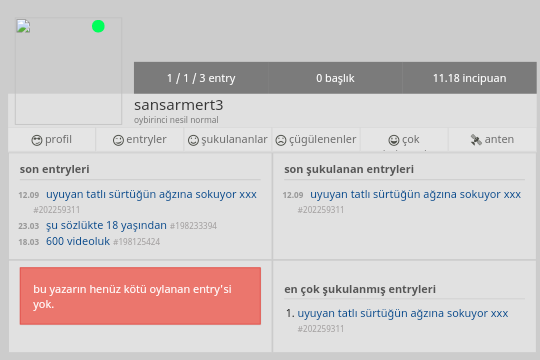Switch to the entryler tab

tap(139, 140)
